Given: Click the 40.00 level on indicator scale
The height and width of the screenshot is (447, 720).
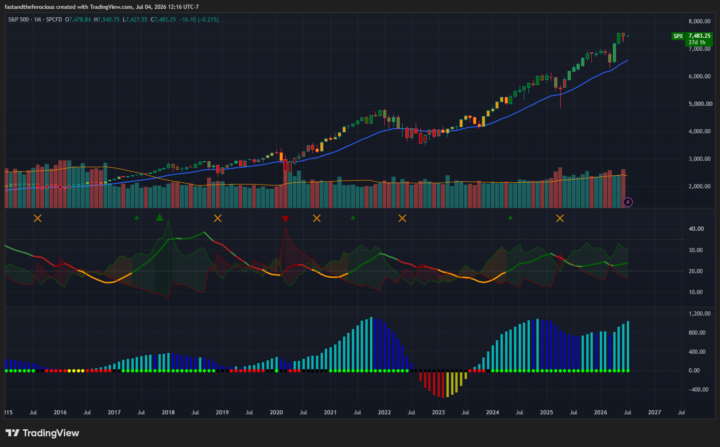Looking at the screenshot, I should click(x=697, y=229).
